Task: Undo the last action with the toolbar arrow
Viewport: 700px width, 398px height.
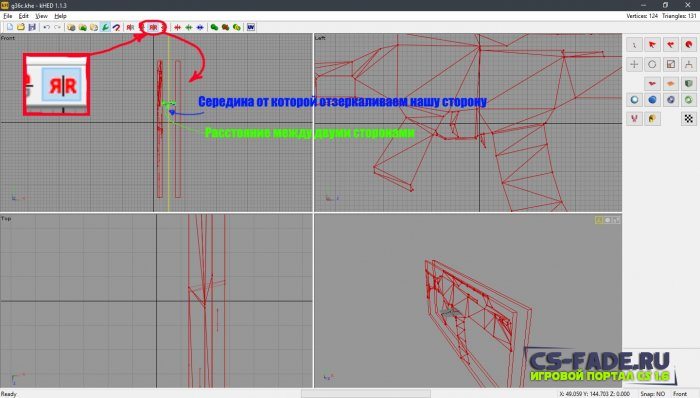Action: [x=46, y=27]
